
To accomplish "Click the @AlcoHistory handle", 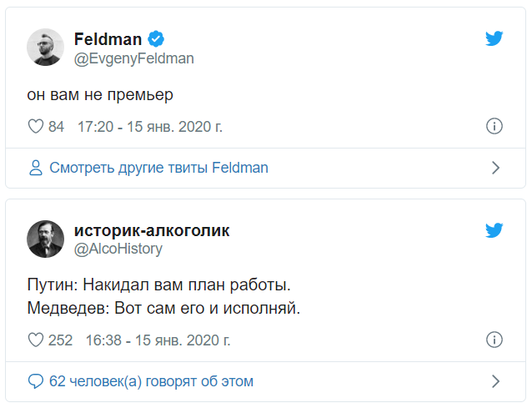I will click(x=118, y=249).
